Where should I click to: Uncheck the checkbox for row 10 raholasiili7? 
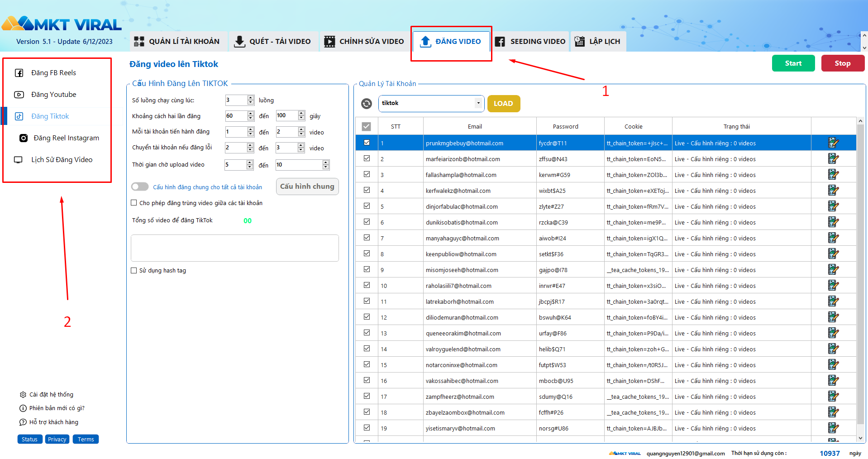click(x=367, y=285)
